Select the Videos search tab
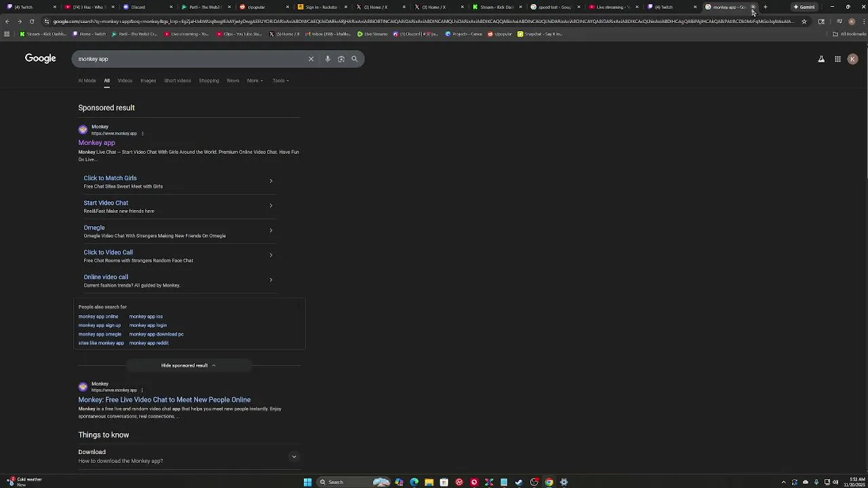 pos(125,81)
